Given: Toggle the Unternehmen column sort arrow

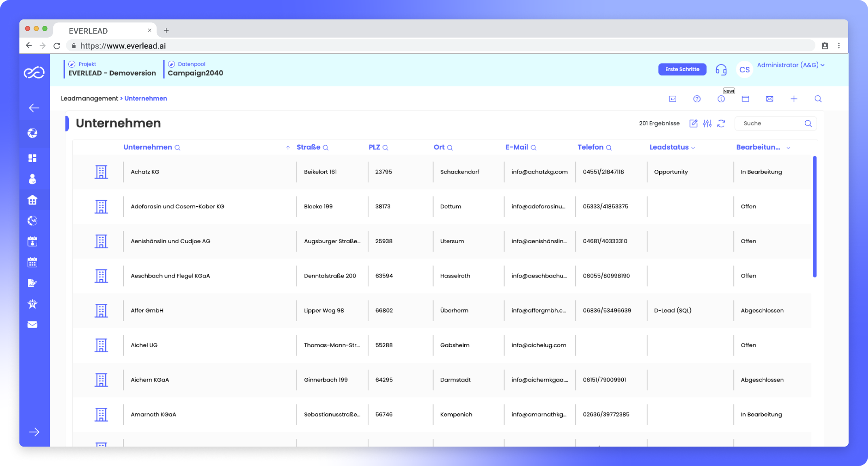Looking at the screenshot, I should coord(288,147).
